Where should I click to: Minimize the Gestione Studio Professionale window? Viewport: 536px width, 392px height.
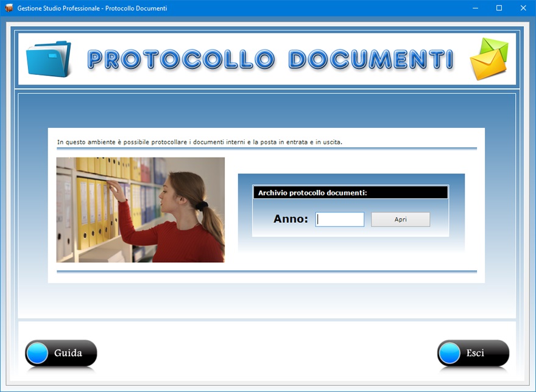(475, 8)
